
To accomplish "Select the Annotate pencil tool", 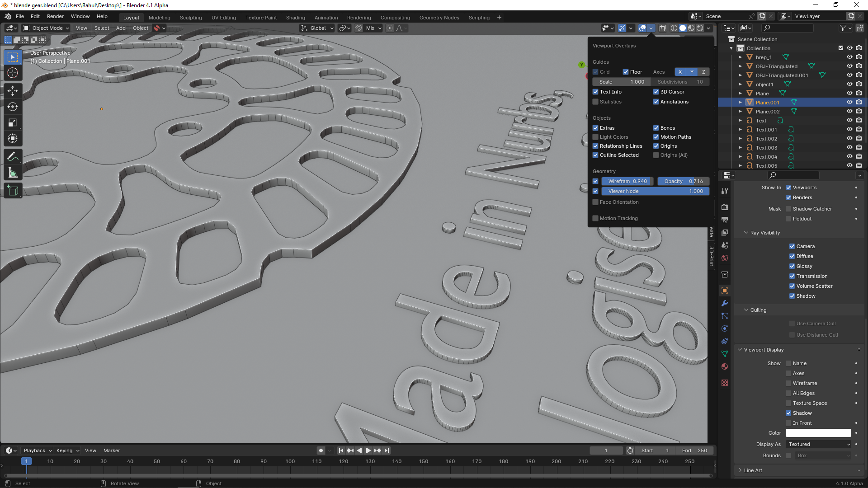I will (x=13, y=157).
